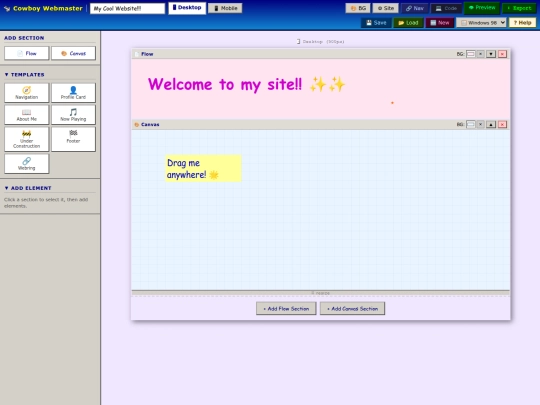The width and height of the screenshot is (540, 405).
Task: Click the canvas resize handle bar
Action: tap(321, 293)
